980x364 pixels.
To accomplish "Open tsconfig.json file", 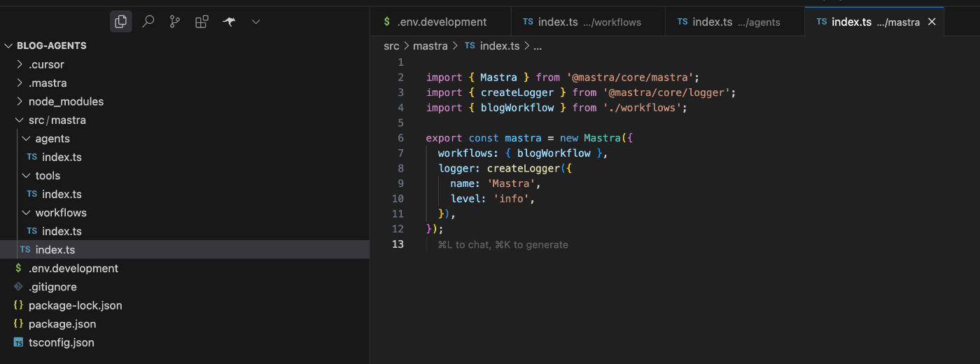I will click(185, 342).
